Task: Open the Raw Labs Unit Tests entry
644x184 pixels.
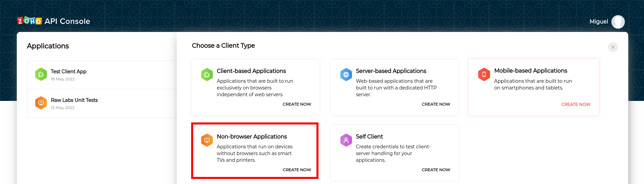Action: point(102,103)
